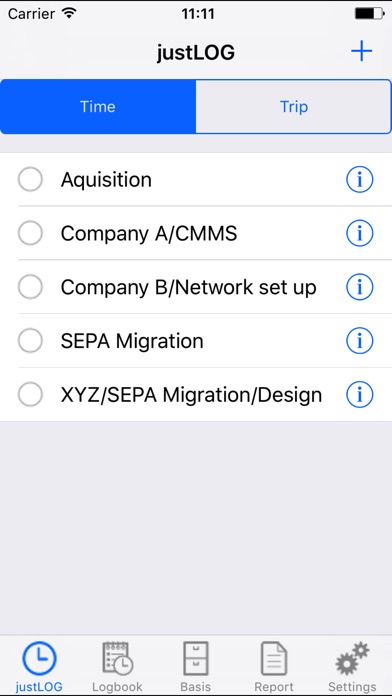Screen dimensions: 392x696
Task: Tap the battery indicator in status bar
Action: (369, 14)
